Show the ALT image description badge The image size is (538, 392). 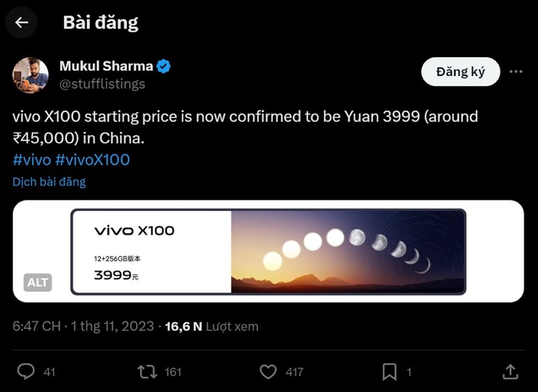(x=38, y=282)
